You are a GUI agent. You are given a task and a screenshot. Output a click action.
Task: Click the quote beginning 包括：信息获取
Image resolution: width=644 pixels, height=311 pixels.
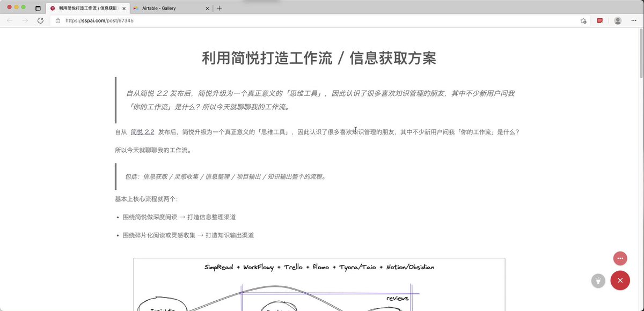[225, 176]
